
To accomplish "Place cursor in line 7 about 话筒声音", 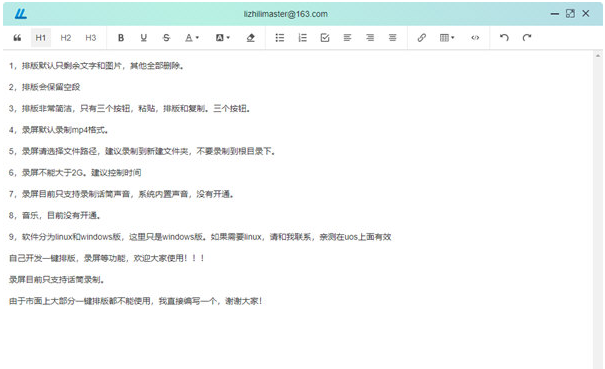I will pyautogui.click(x=122, y=194).
